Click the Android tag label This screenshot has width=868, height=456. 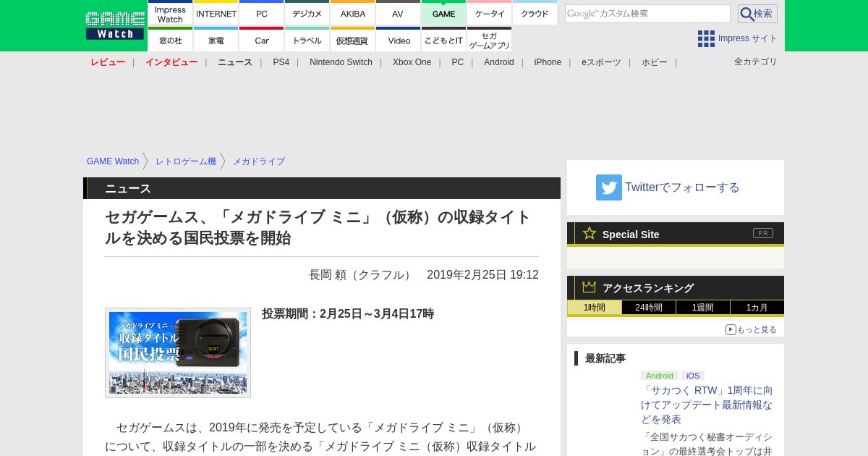[660, 376]
